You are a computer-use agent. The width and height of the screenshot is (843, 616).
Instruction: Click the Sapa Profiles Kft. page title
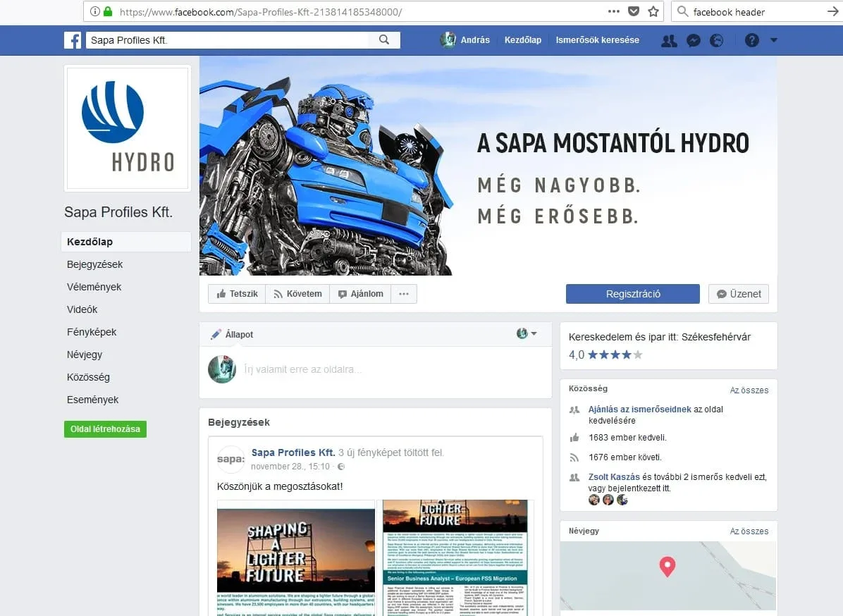[x=118, y=212]
